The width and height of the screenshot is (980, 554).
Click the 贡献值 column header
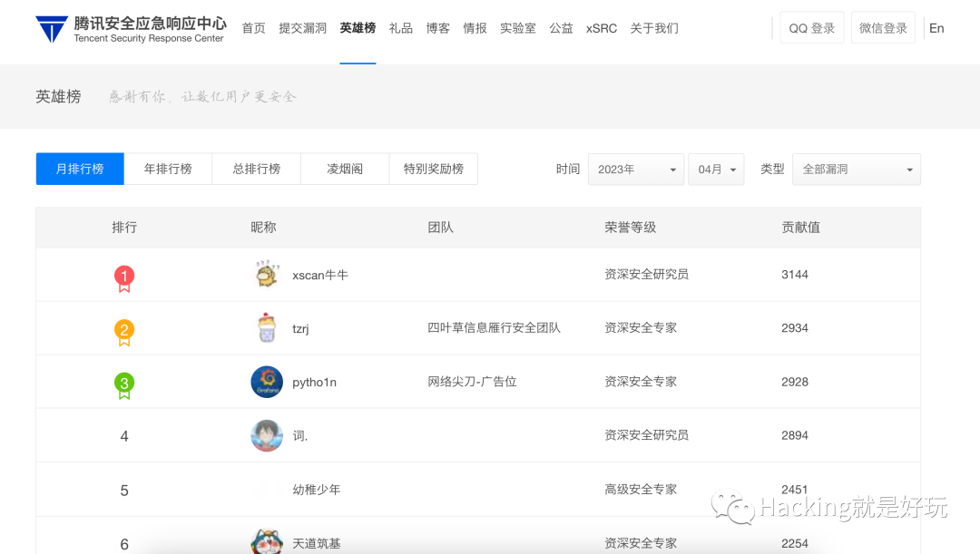tap(800, 228)
